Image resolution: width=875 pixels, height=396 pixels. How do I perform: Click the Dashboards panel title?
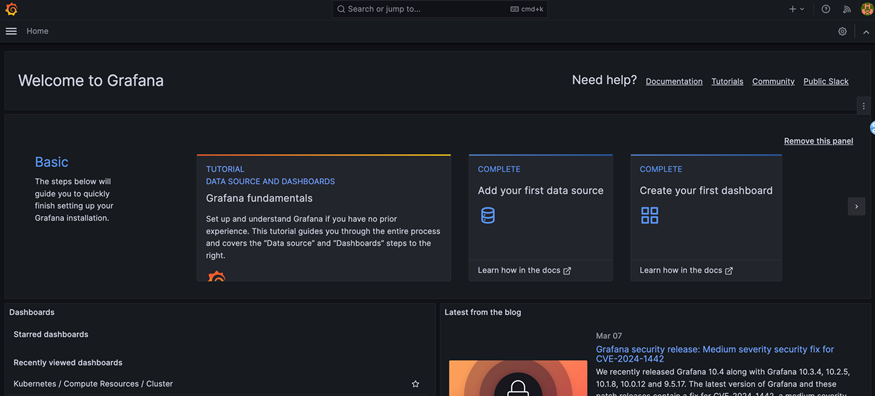[x=32, y=312]
